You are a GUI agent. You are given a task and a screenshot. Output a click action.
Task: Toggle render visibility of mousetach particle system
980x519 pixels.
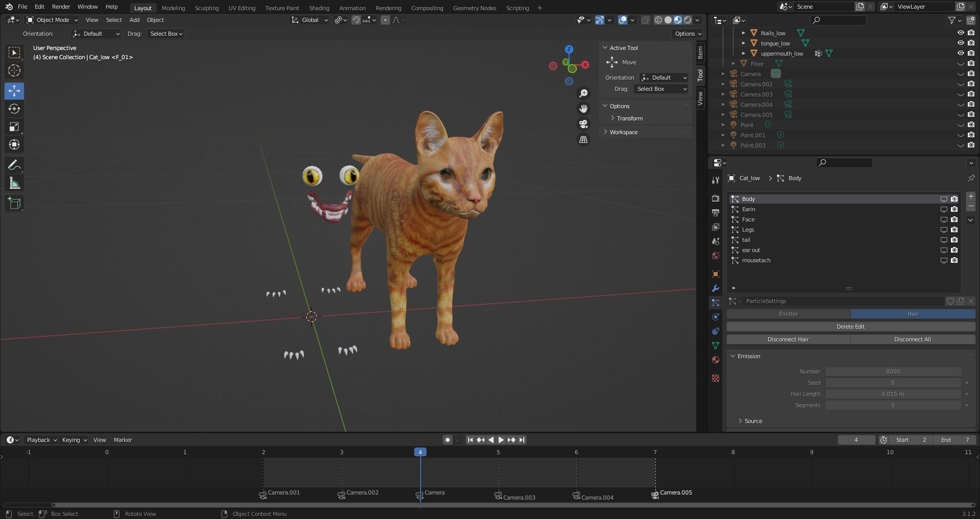[x=954, y=260]
